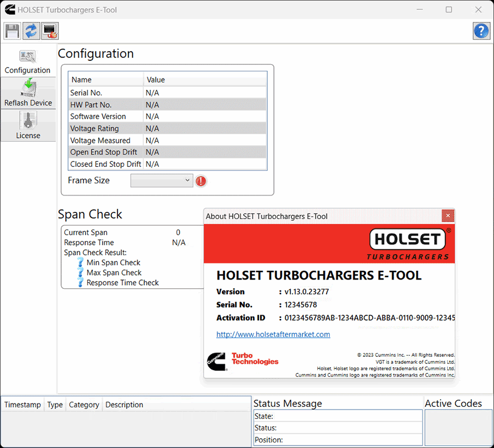Screen dimensions: 494x448
Task: Click the Status field in Status Message
Action: point(338,428)
